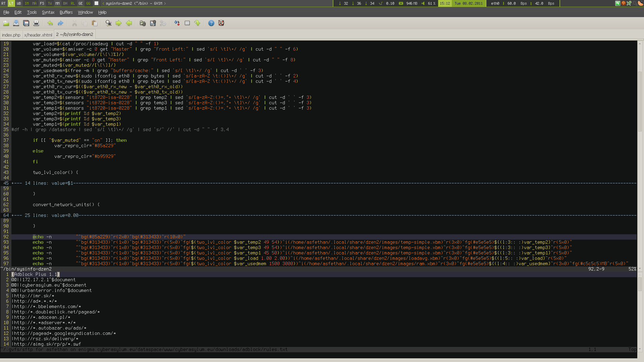Click the Copy toolbar icon
This screenshot has height=362, width=644.
coord(85,23)
